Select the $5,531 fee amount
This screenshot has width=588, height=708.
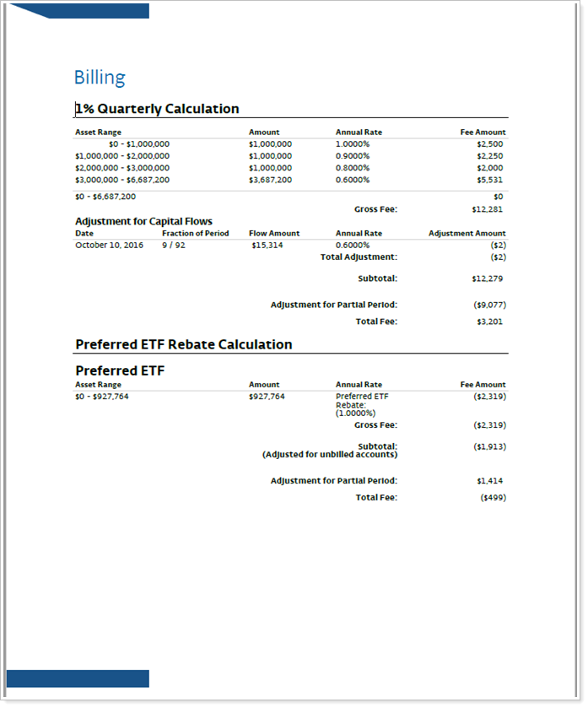click(x=489, y=180)
